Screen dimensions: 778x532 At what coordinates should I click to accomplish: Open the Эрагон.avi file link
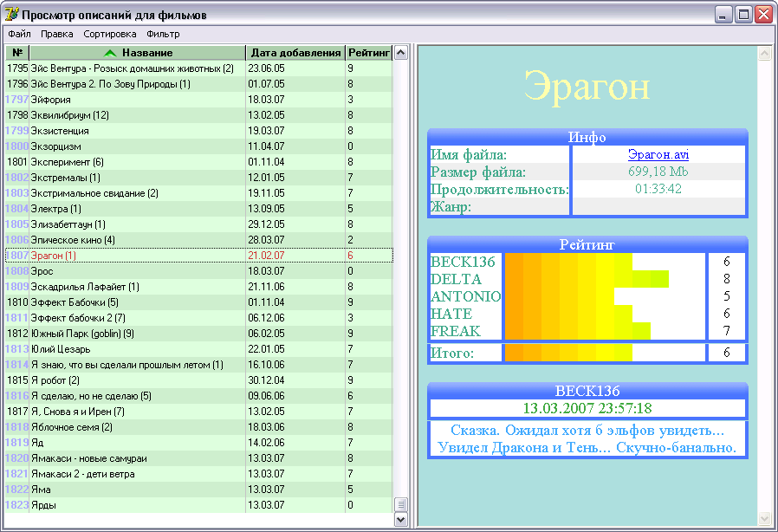pyautogui.click(x=658, y=154)
